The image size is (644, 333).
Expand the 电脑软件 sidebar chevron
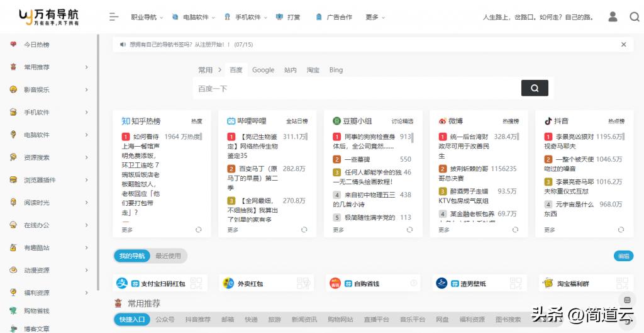click(86, 135)
